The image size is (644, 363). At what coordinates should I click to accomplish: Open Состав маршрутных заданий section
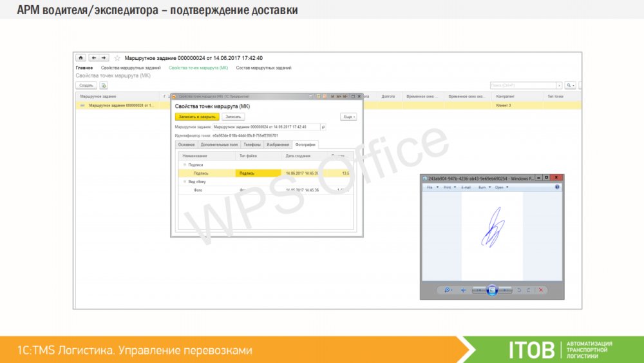tap(263, 68)
